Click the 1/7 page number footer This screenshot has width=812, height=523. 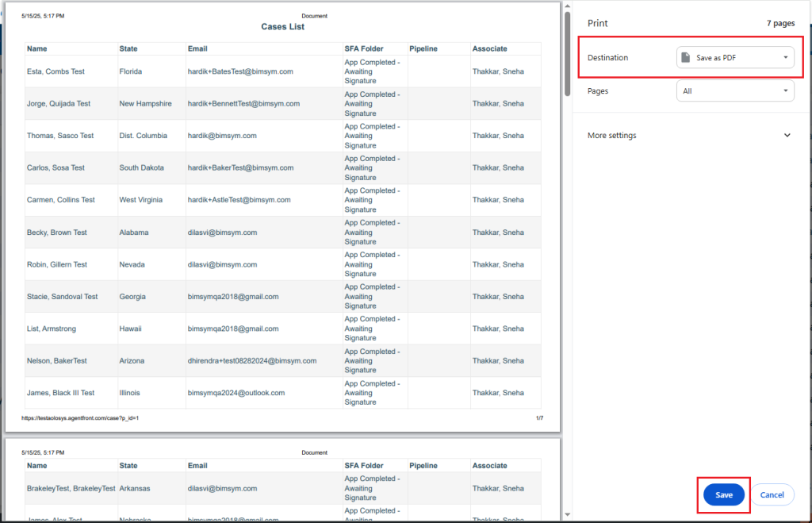539,417
